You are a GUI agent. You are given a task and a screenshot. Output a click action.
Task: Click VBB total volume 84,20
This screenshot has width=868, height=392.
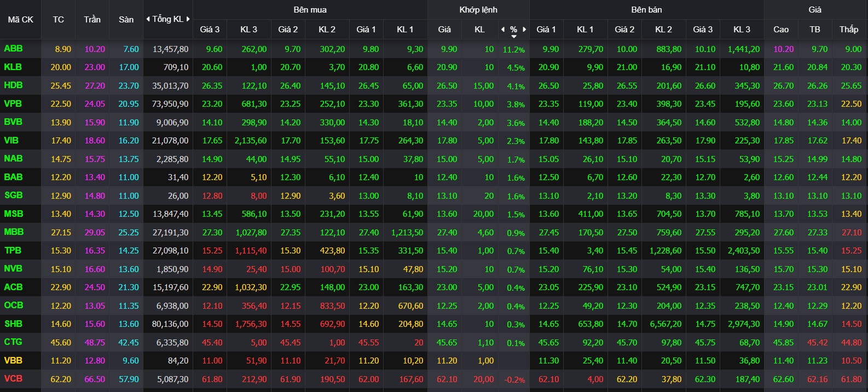(x=178, y=361)
